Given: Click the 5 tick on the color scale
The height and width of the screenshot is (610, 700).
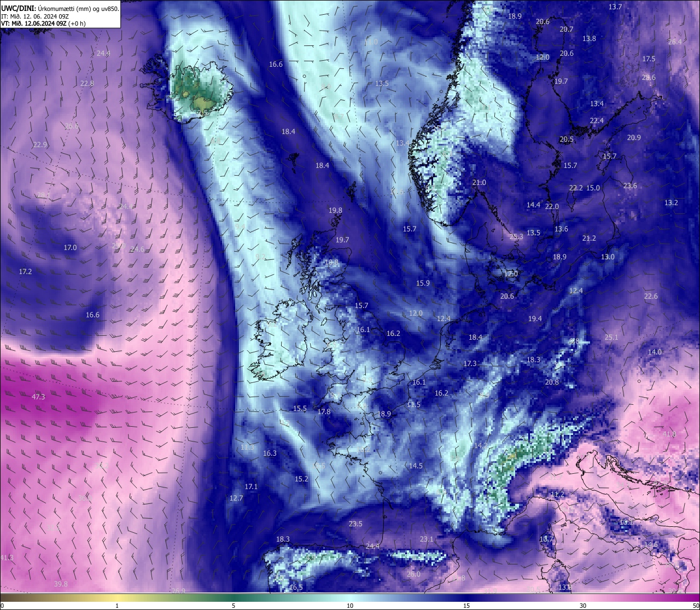Looking at the screenshot, I should [234, 606].
